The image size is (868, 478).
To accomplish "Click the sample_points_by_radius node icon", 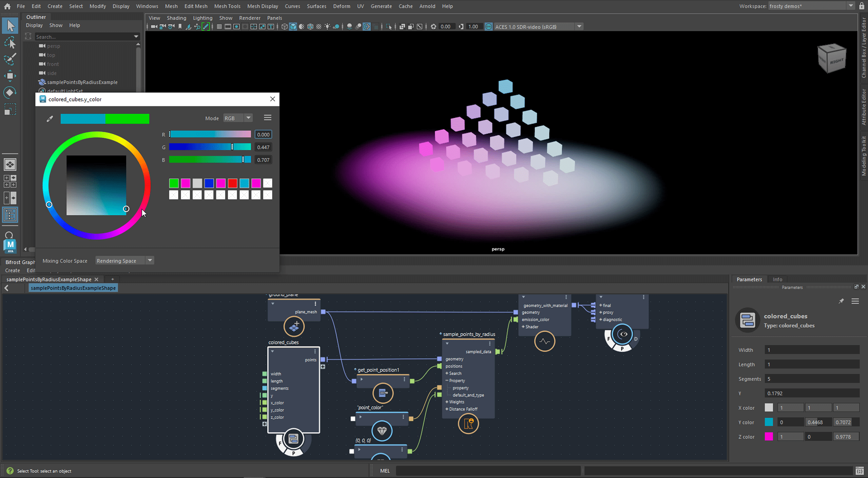I will pyautogui.click(x=468, y=424).
